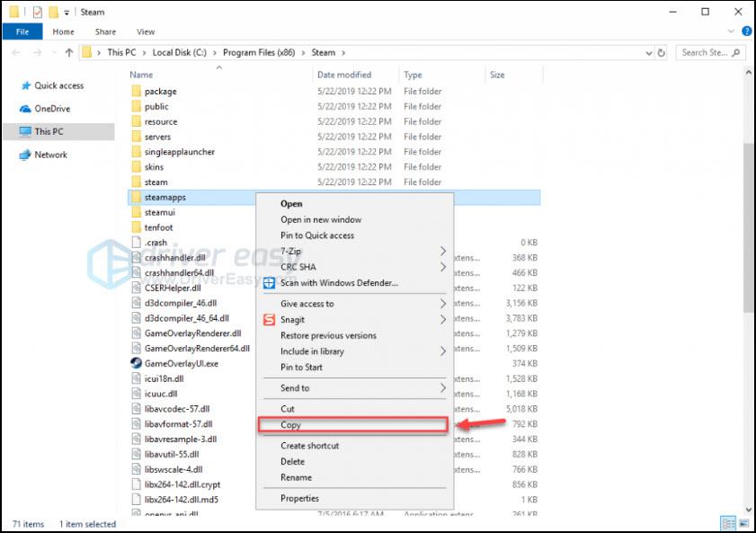The image size is (756, 533).
Task: Click the skins folder icon
Action: pyautogui.click(x=137, y=167)
